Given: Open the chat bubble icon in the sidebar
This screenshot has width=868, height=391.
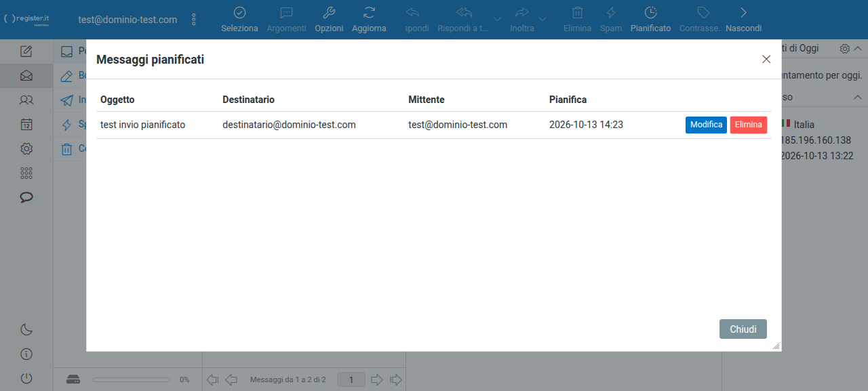Looking at the screenshot, I should 26,197.
